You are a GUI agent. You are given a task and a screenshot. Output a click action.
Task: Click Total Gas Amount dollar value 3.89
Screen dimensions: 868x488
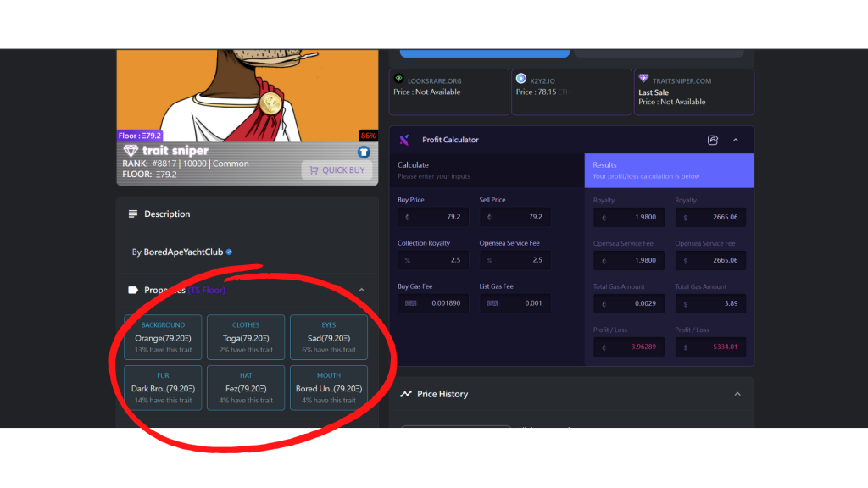pos(711,304)
